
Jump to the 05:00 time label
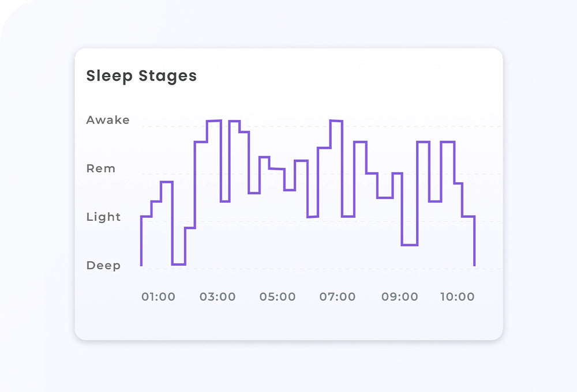[x=278, y=297]
